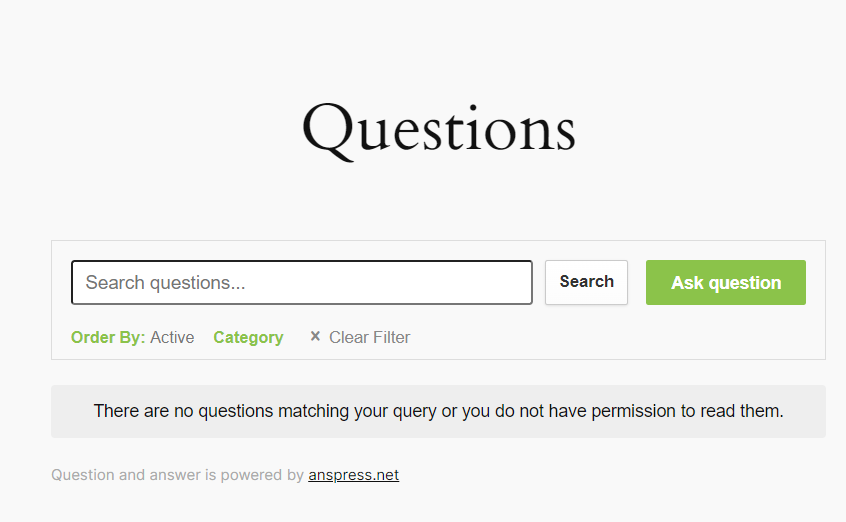Open the anspress.net link
846x522 pixels.
(x=353, y=475)
